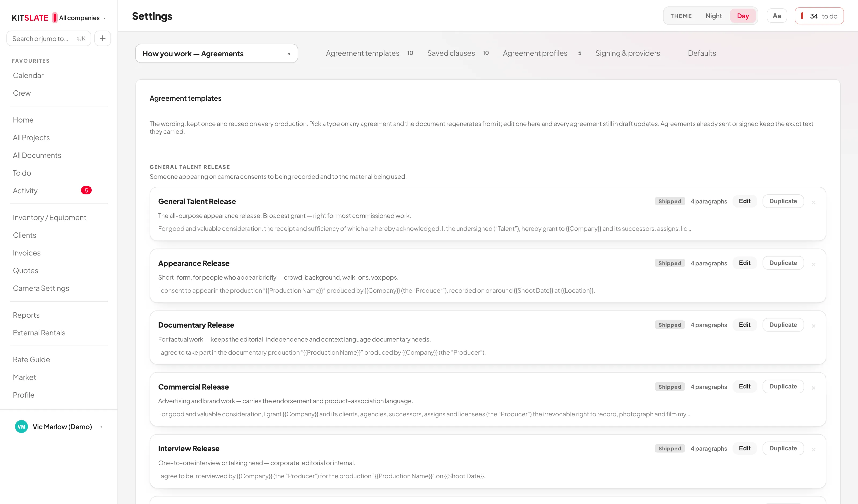
Task: Remove the General Talent Release template
Action: tap(813, 202)
